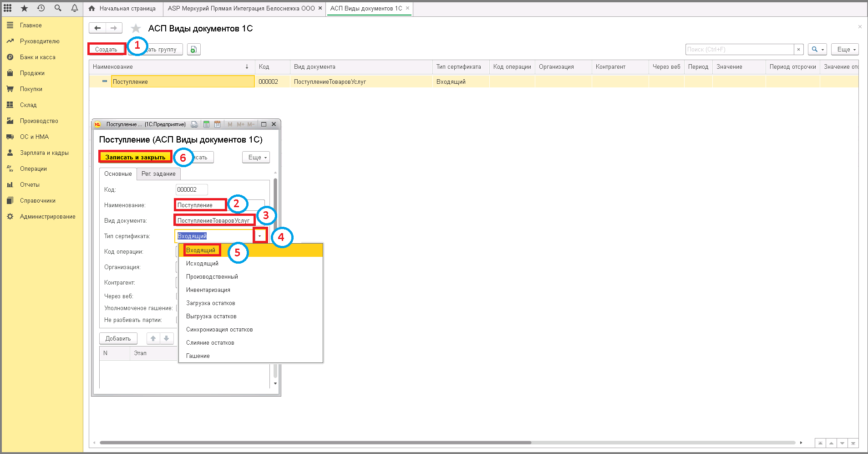This screenshot has height=454, width=868.
Task: Open the list search magnifier button
Action: click(x=817, y=49)
